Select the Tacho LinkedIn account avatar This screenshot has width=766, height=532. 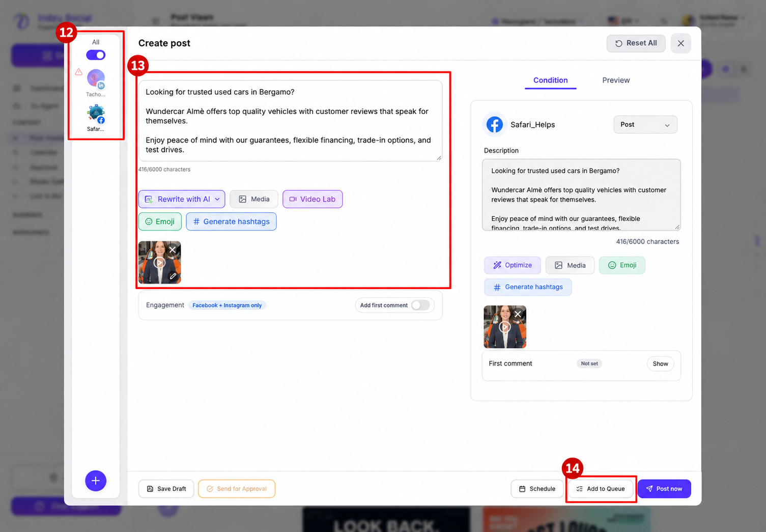pos(96,78)
